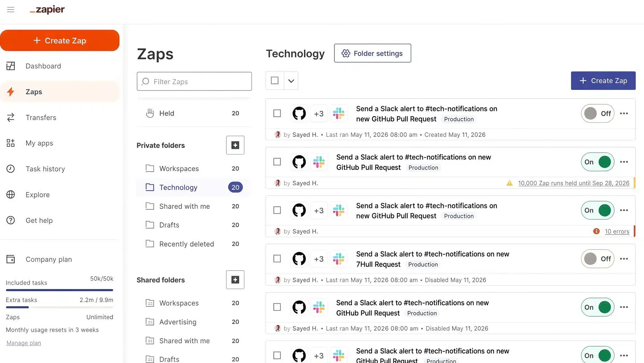Open Task history page
Image resolution: width=644 pixels, height=363 pixels.
coord(60,169)
